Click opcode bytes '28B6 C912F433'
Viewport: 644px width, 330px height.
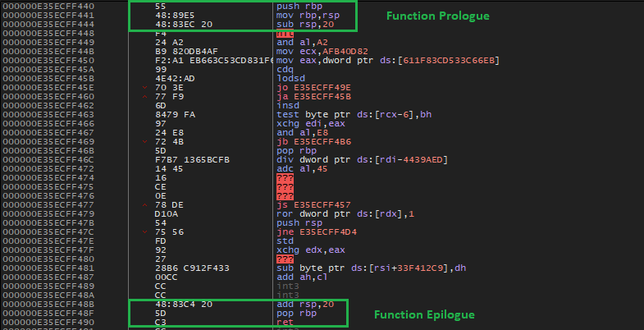click(x=192, y=268)
